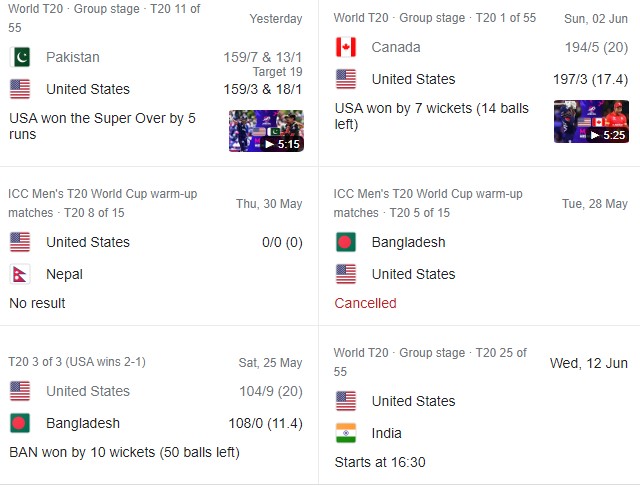Click the Nepal flag icon
Image resolution: width=640 pixels, height=487 pixels.
point(20,274)
